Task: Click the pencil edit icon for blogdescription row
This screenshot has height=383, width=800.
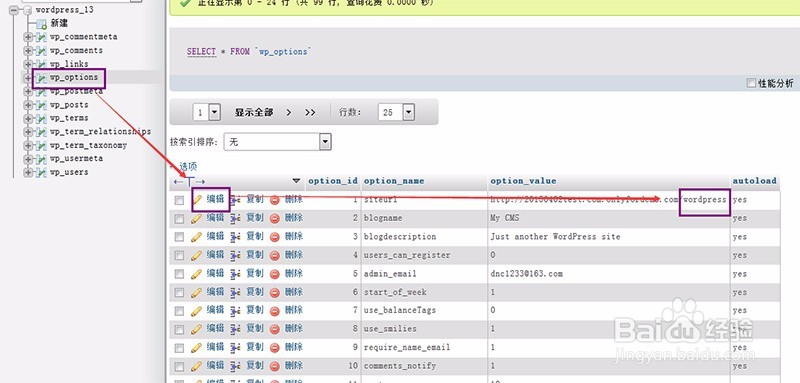Action: click(x=197, y=237)
